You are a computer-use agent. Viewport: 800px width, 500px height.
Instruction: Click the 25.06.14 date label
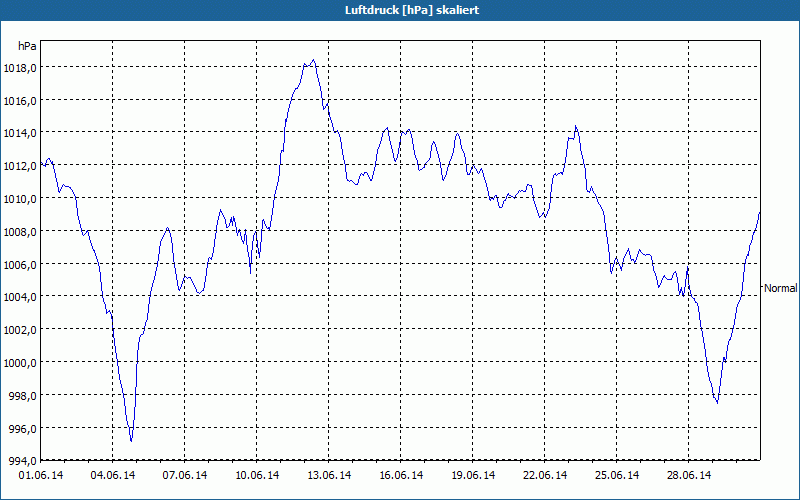617,475
